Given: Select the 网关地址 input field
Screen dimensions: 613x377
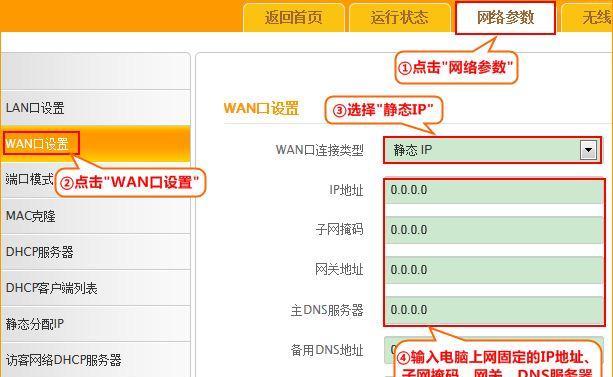Looking at the screenshot, I should tap(494, 270).
